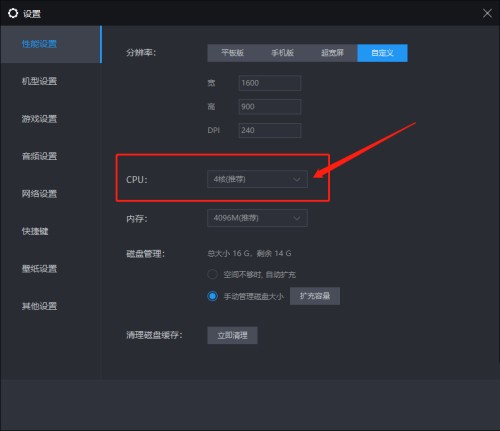
Task: Open 机型设置 in the sidebar
Action: tap(39, 81)
